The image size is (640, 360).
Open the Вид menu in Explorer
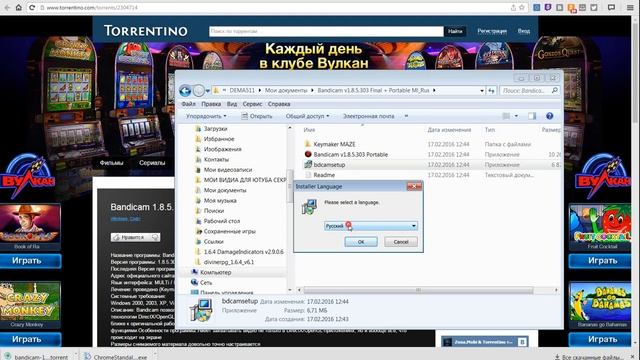point(232,104)
